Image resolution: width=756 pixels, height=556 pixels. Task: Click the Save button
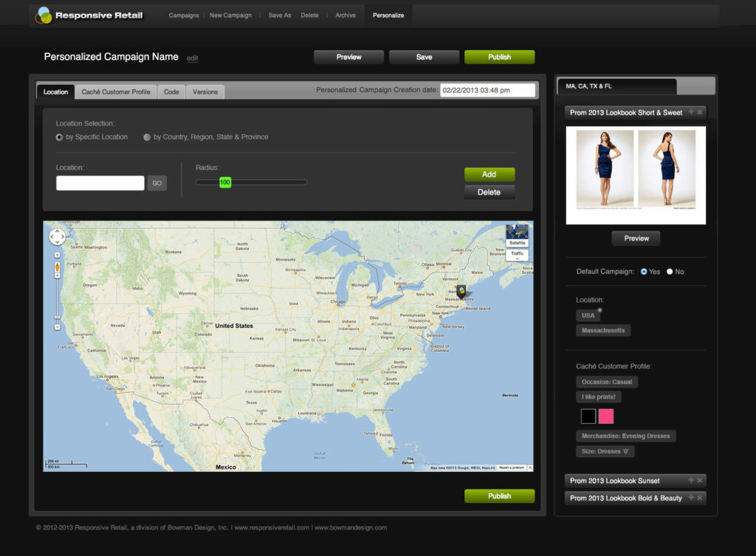(x=424, y=57)
